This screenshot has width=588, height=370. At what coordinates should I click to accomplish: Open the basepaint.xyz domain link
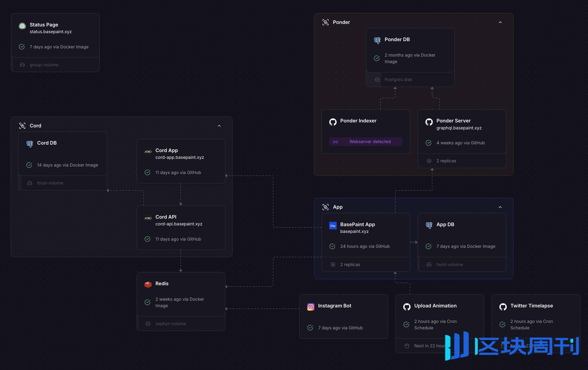(354, 231)
